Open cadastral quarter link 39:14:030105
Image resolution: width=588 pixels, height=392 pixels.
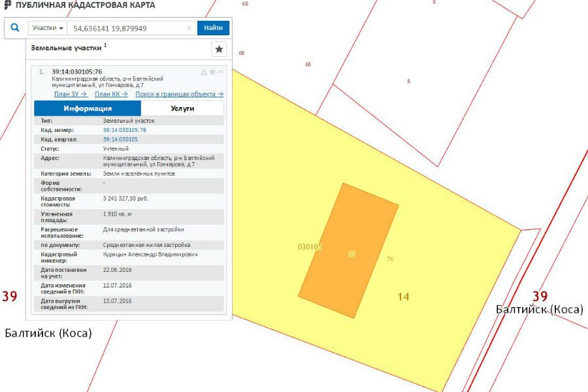[x=120, y=139]
